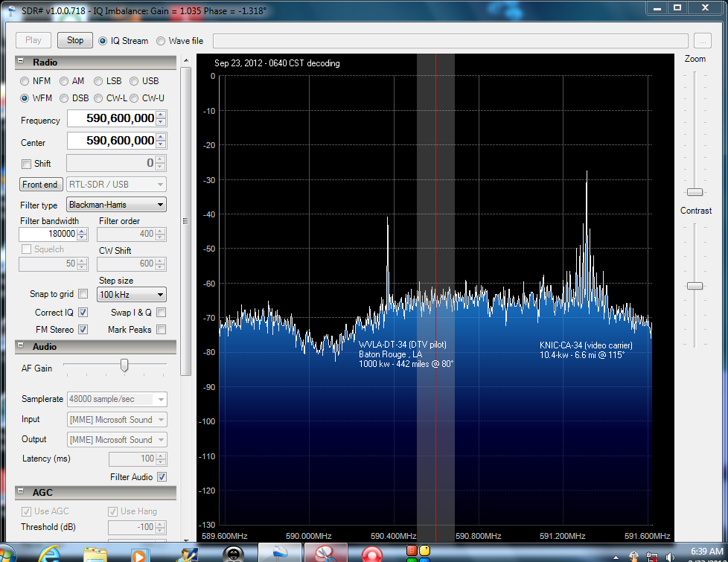Select LSB demodulation mode
728x562 pixels.
(x=98, y=81)
